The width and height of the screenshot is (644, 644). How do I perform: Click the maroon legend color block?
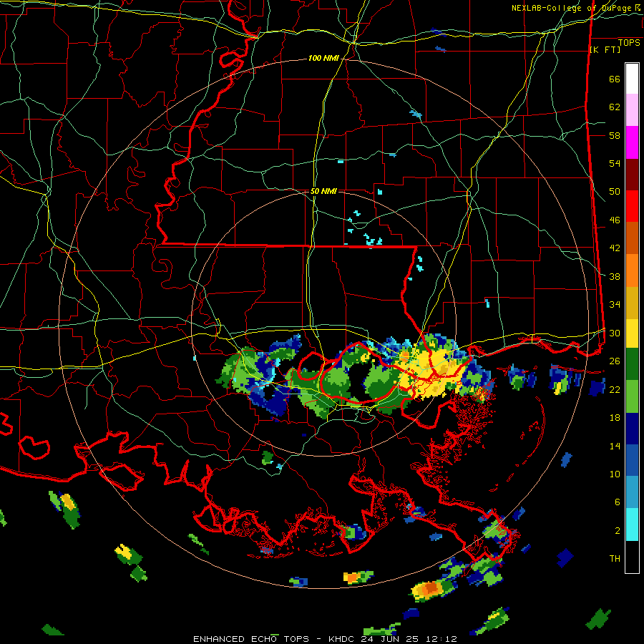(x=632, y=174)
